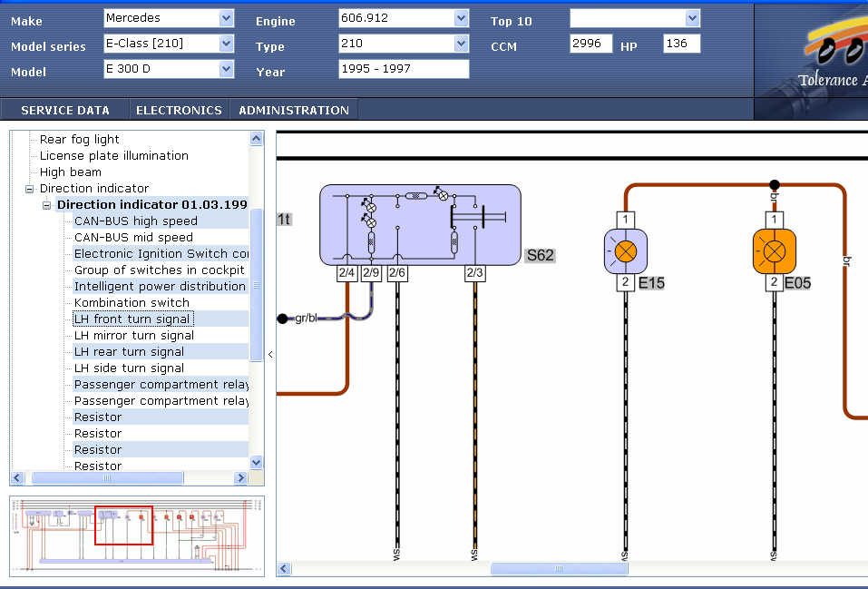The width and height of the screenshot is (868, 589).
Task: Select the S62 switch component block
Action: (x=420, y=225)
